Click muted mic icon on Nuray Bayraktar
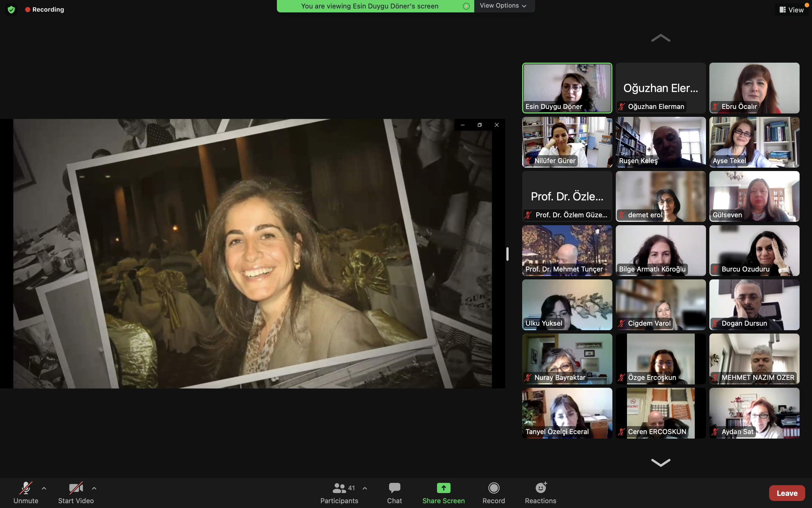812x508 pixels. pyautogui.click(x=528, y=378)
